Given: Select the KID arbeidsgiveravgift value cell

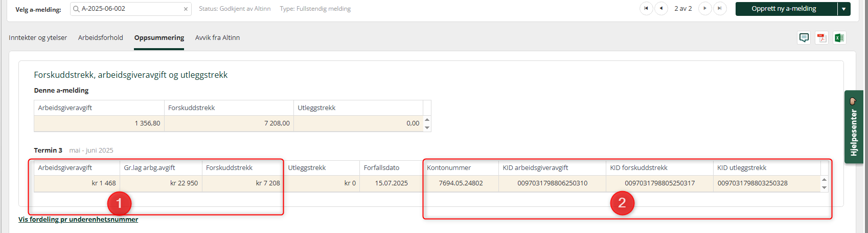Looking at the screenshot, I should [x=552, y=183].
